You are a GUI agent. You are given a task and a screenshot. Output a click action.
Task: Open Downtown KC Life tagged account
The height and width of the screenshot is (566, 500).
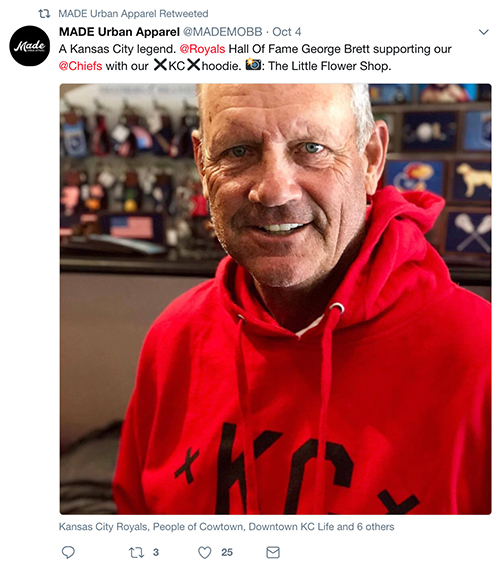[x=292, y=527]
